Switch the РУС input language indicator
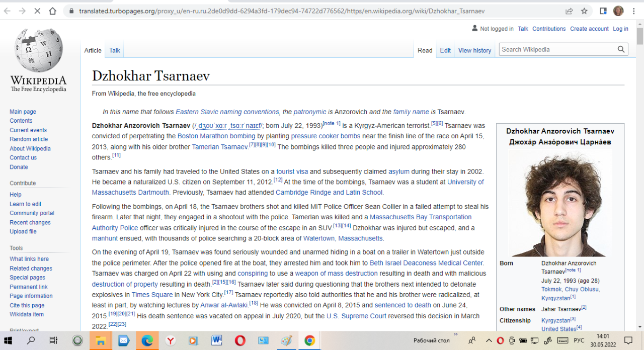644x350 pixels. click(579, 340)
